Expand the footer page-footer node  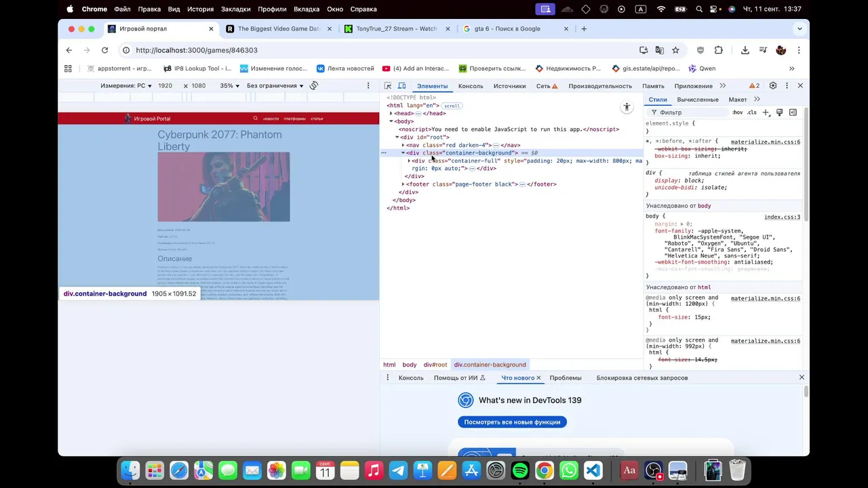click(403, 184)
